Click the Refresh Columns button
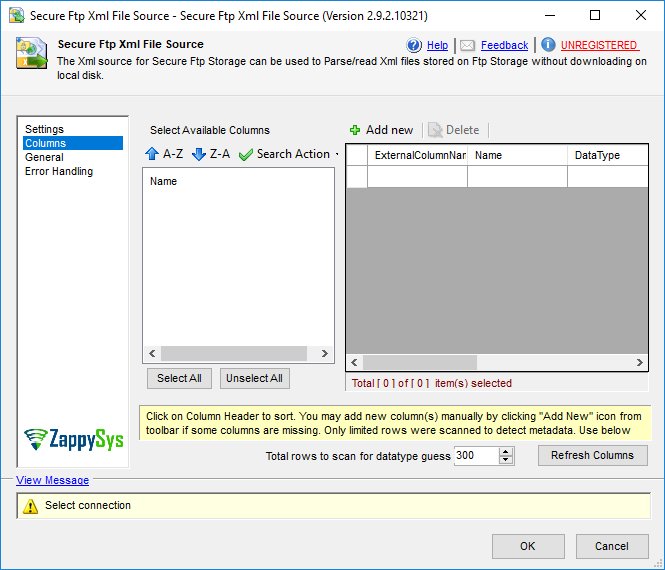Viewport: 665px width, 570px height. click(592, 455)
